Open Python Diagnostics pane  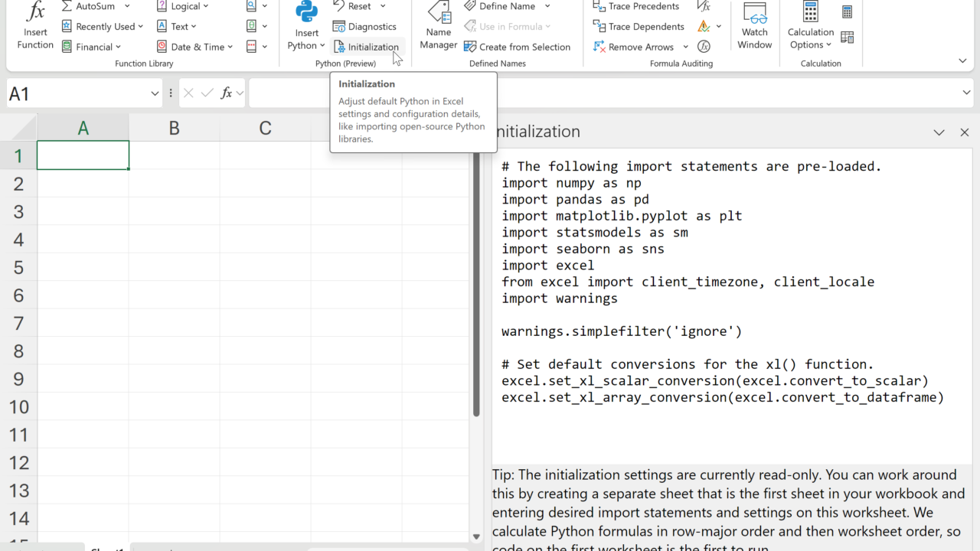pos(365,27)
